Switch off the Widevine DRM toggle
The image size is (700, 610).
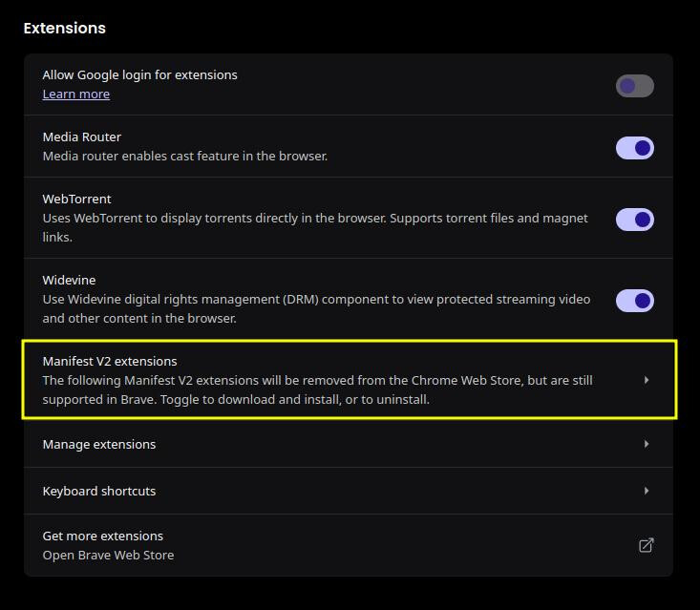click(x=635, y=301)
